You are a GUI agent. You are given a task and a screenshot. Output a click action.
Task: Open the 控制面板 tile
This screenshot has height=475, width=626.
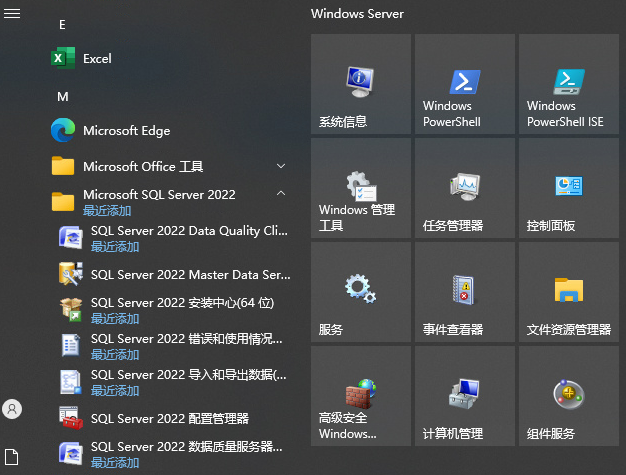[569, 188]
